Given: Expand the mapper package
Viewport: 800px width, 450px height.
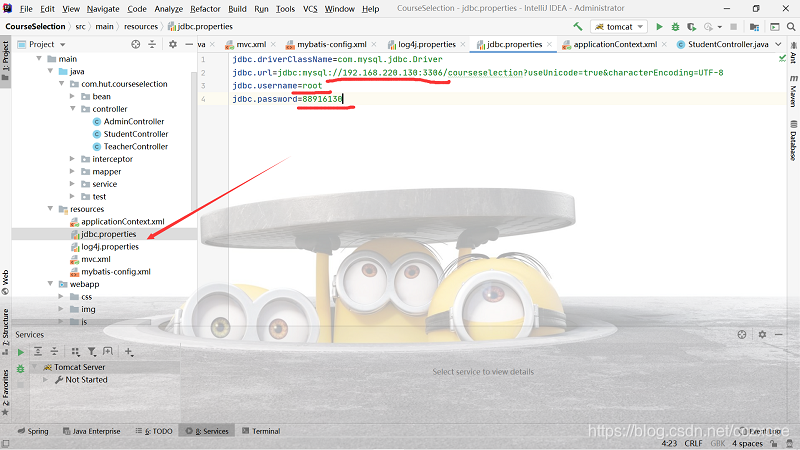Looking at the screenshot, I should point(72,171).
